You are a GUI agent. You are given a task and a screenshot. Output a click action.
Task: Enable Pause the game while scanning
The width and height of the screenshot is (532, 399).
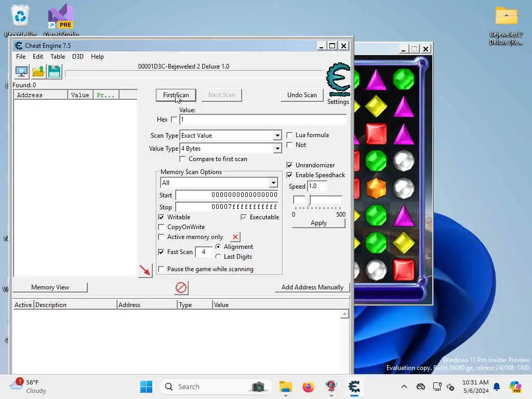tap(161, 270)
